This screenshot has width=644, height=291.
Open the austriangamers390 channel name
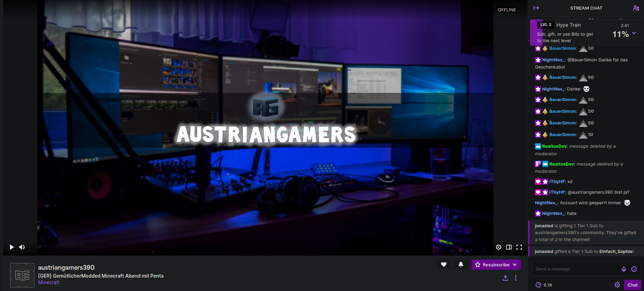pos(66,267)
